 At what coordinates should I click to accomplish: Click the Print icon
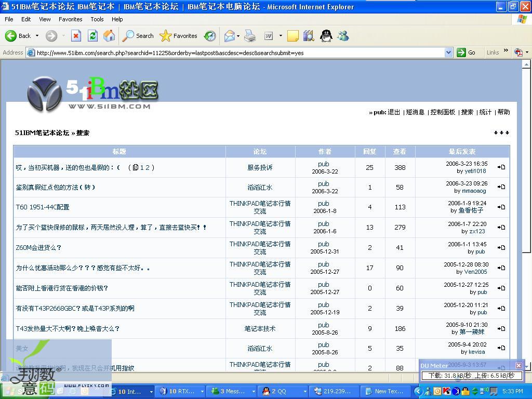coord(250,36)
